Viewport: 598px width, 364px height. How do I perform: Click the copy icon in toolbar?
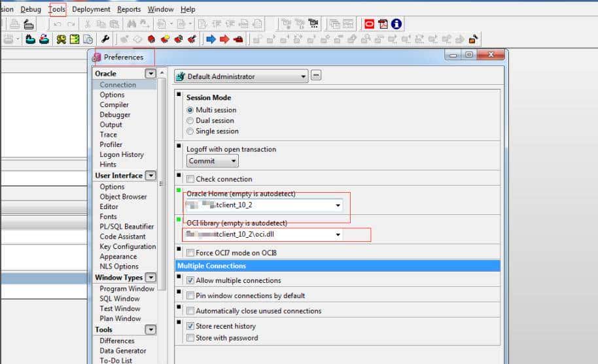(101, 24)
